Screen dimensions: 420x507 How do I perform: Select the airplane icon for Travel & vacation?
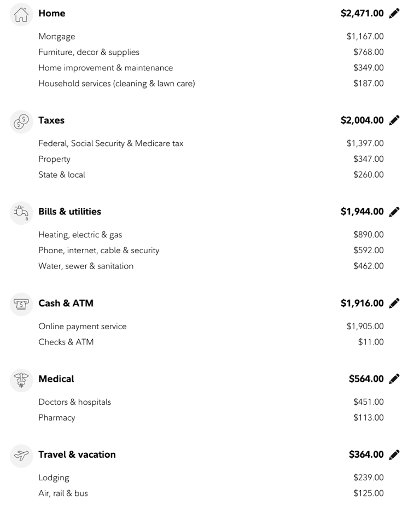(21, 456)
